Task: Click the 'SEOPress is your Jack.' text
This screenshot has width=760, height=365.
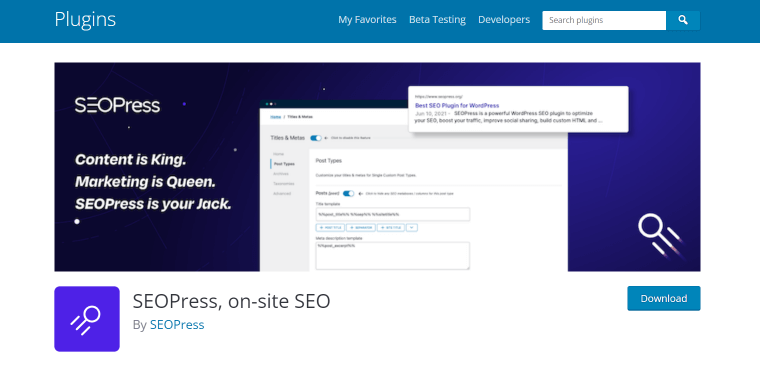Action: point(153,204)
